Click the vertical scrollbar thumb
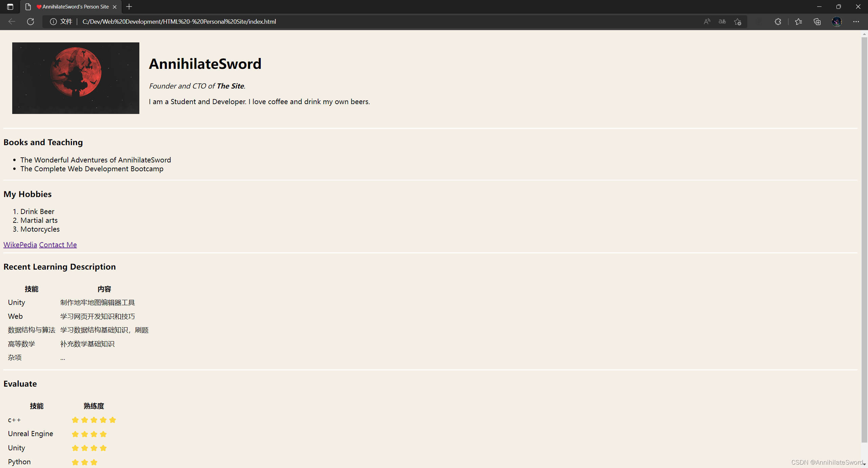The width and height of the screenshot is (868, 468). (x=864, y=239)
